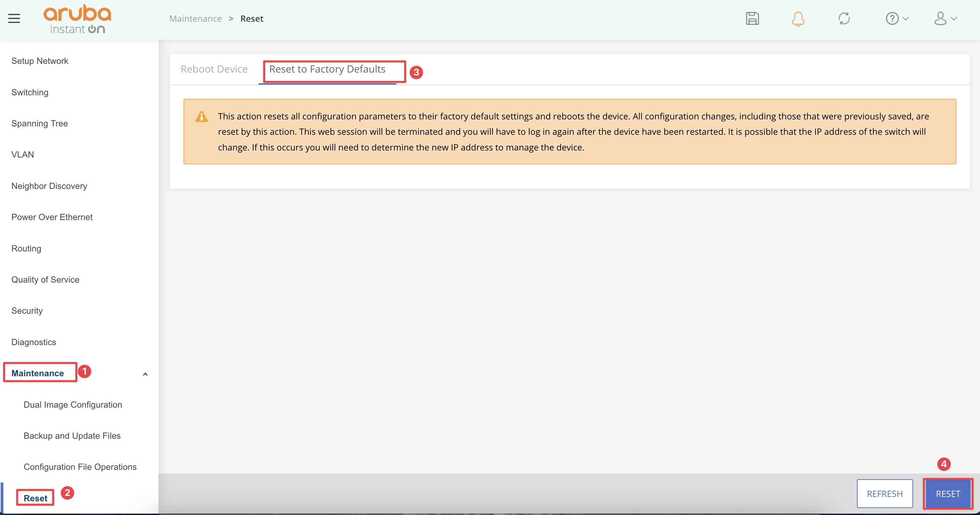Image resolution: width=980 pixels, height=515 pixels.
Task: Click the refresh arrows icon in header
Action: coord(844,18)
